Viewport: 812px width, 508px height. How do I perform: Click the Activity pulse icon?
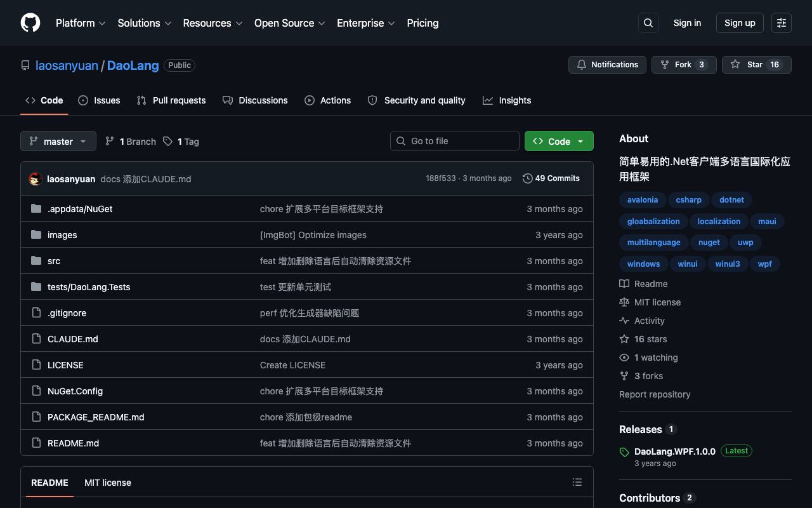click(624, 321)
